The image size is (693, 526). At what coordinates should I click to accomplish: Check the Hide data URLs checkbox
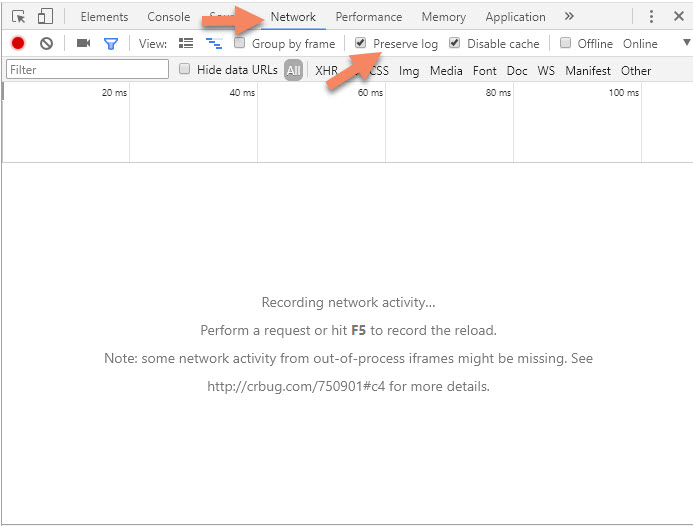pyautogui.click(x=185, y=70)
